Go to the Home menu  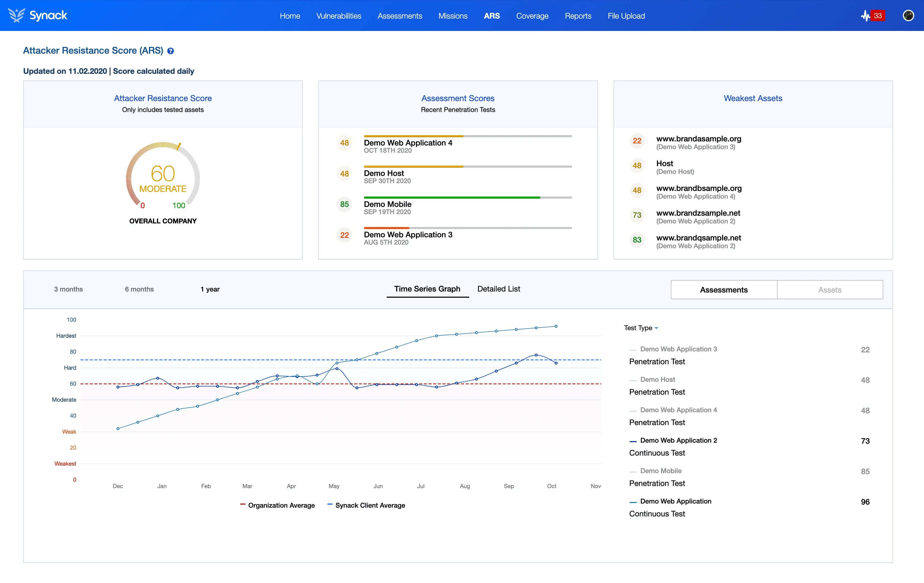290,16
